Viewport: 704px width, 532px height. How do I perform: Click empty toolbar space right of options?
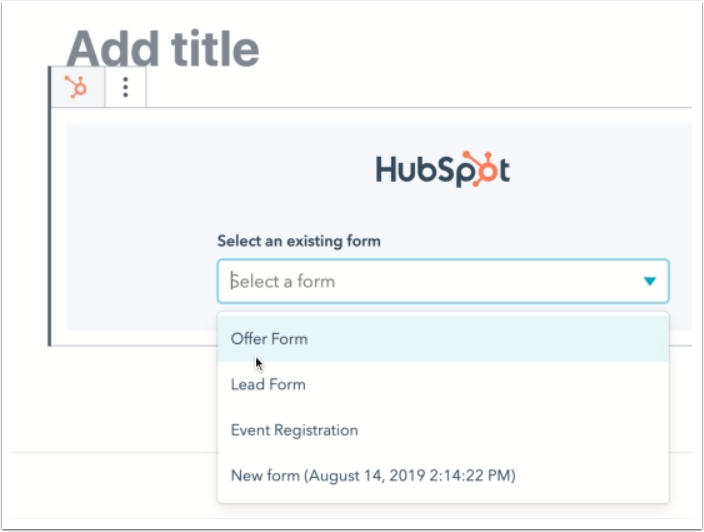click(400, 88)
